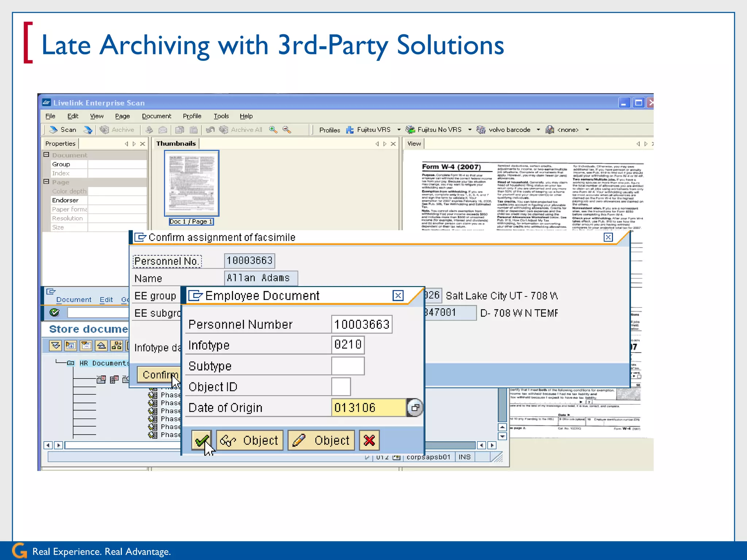Click the right arrow in Properties panel header

(x=134, y=144)
